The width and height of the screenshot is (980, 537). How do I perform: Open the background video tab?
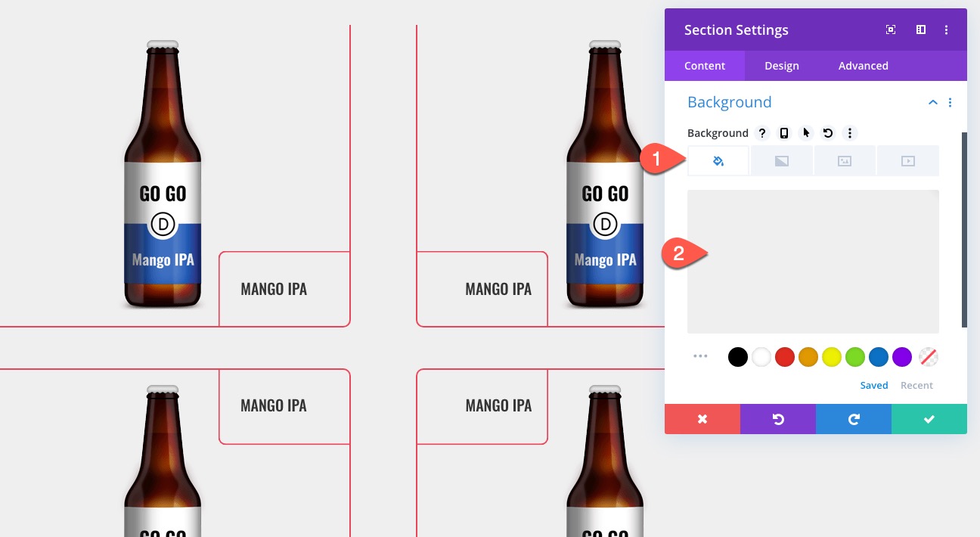pos(908,161)
